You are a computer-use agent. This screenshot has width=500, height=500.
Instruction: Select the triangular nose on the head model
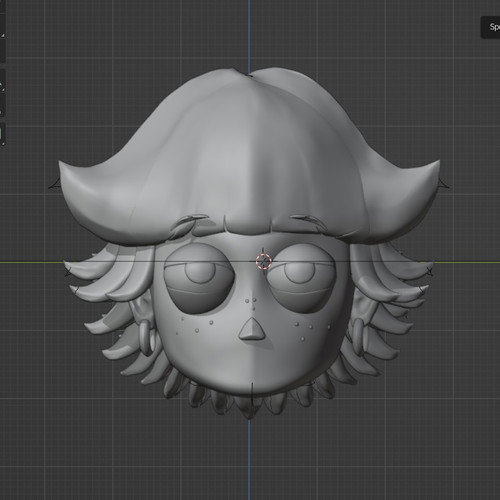(x=252, y=328)
